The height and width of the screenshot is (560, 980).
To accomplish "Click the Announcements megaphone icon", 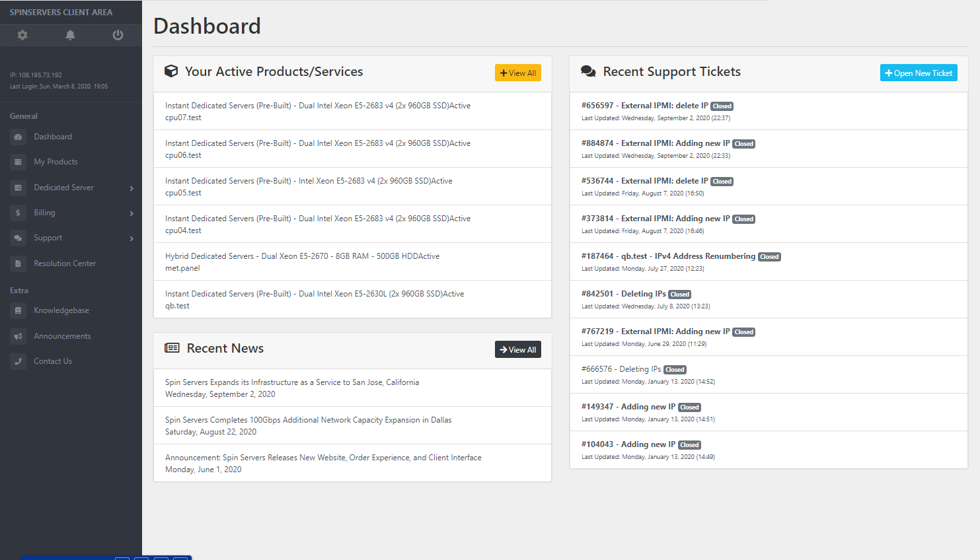I will (x=19, y=336).
